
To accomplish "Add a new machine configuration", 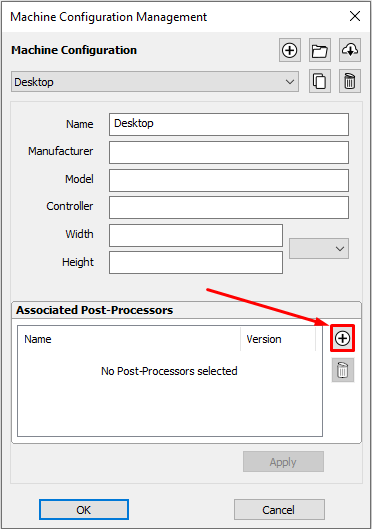I will pyautogui.click(x=290, y=50).
